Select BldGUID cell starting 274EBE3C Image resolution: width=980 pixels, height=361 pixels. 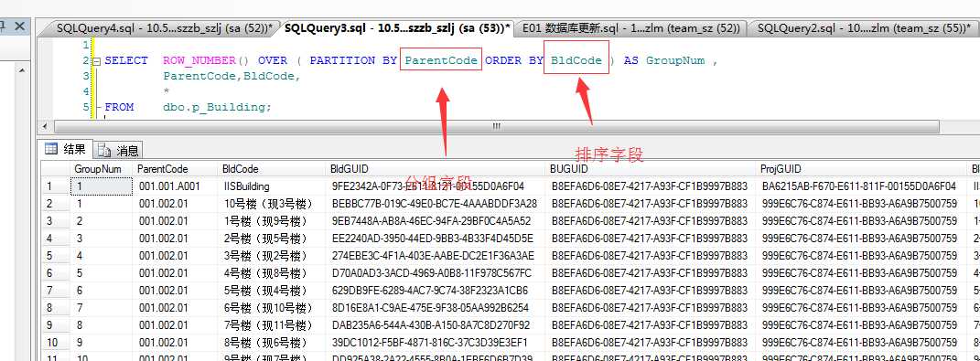[435, 256]
